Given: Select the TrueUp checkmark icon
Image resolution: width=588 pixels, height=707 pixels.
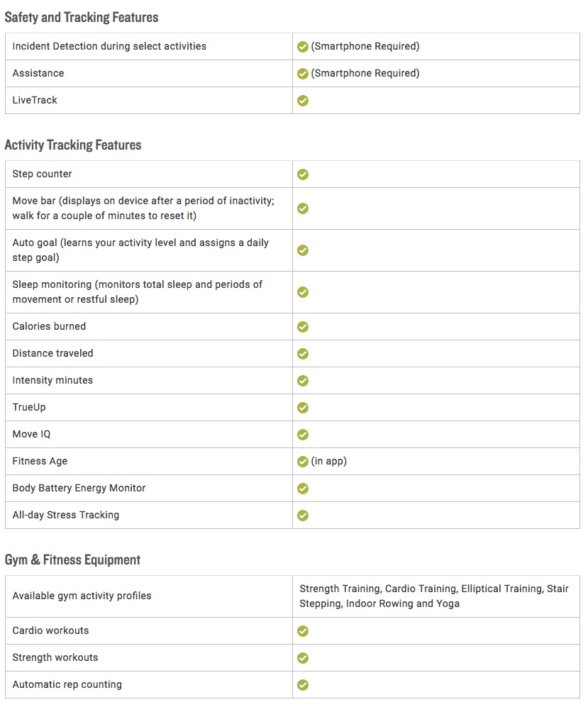Looking at the screenshot, I should point(303,408).
